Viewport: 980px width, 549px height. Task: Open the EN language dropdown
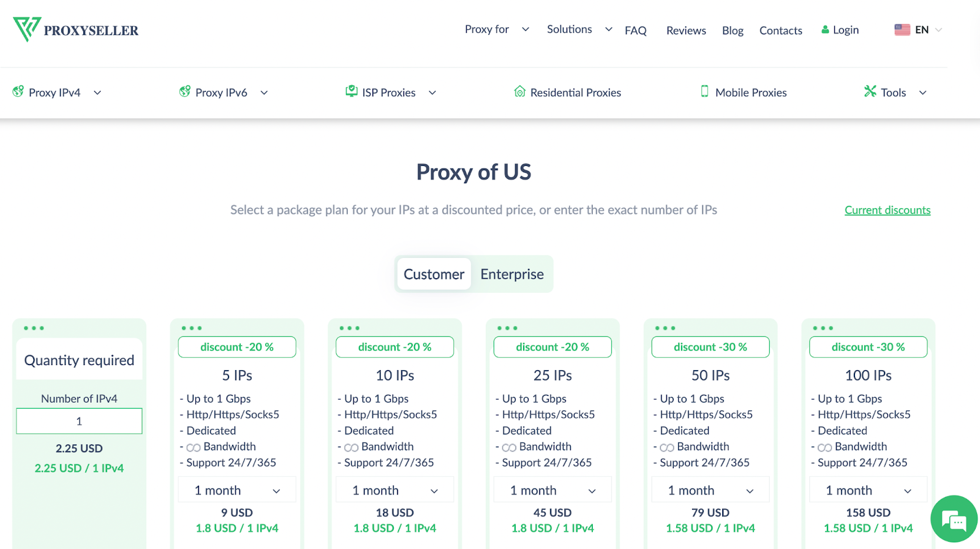pos(929,29)
